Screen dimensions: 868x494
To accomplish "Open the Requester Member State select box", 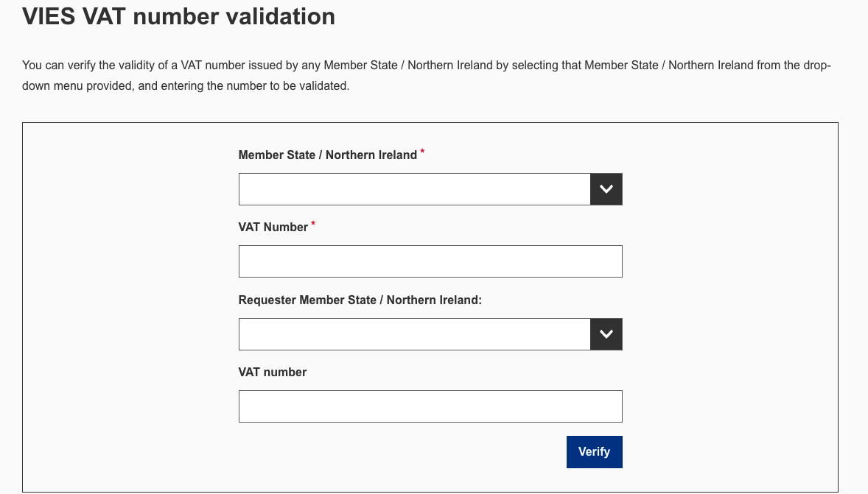I will pyautogui.click(x=430, y=334).
